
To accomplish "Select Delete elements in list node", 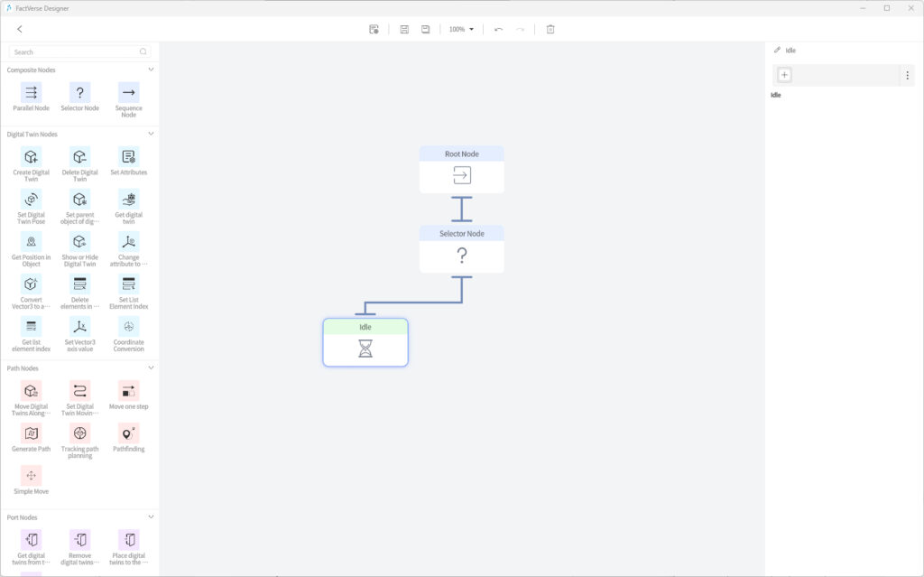I will [80, 284].
